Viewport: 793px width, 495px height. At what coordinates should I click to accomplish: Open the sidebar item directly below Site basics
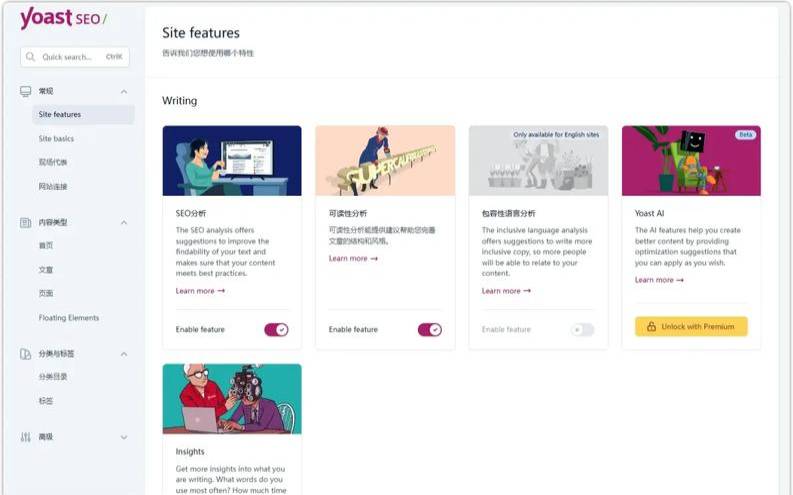point(53,162)
